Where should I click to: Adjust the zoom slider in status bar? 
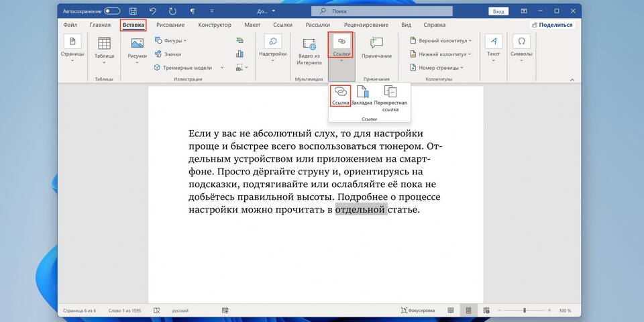pyautogui.click(x=525, y=311)
